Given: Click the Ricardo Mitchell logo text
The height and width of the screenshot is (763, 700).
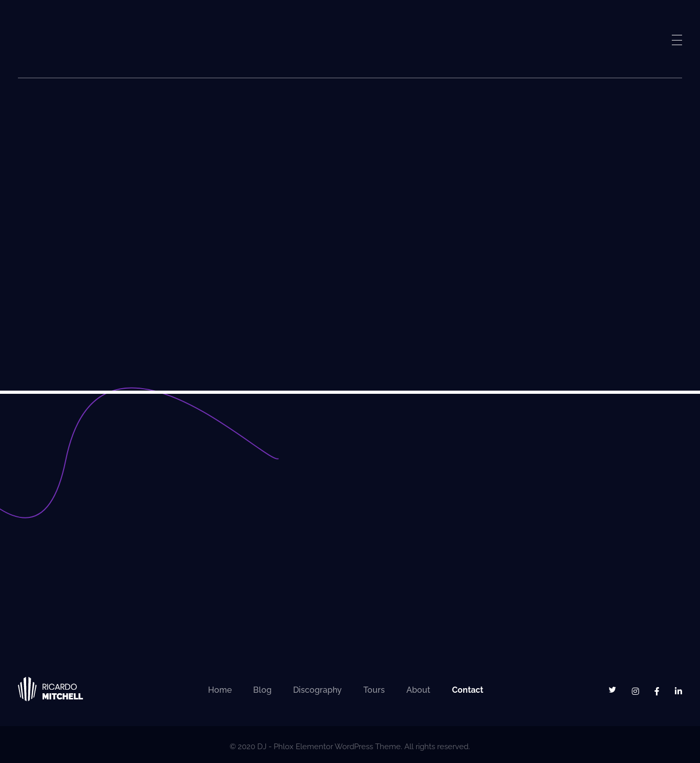Looking at the screenshot, I should pyautogui.click(x=62, y=691).
